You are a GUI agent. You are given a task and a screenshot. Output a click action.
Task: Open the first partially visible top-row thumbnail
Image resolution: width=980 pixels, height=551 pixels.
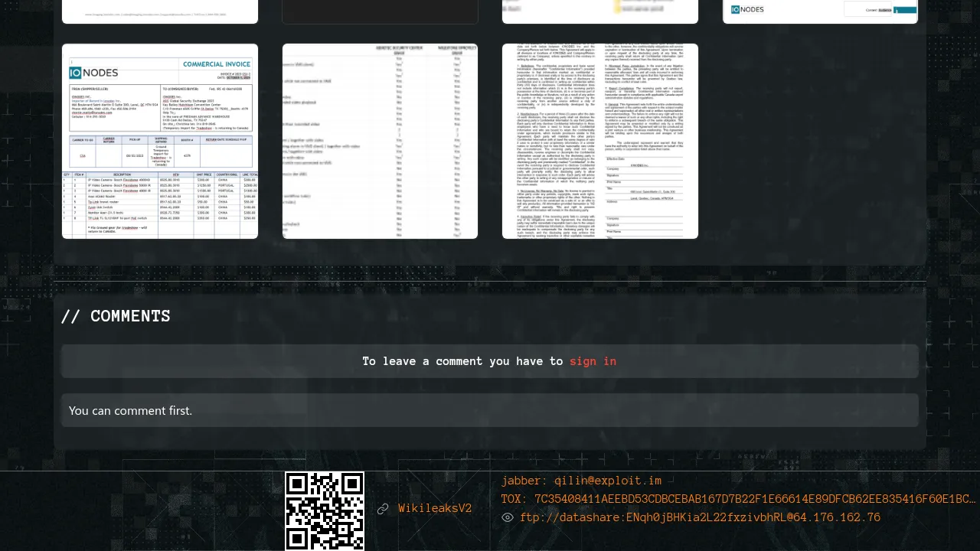160,11
